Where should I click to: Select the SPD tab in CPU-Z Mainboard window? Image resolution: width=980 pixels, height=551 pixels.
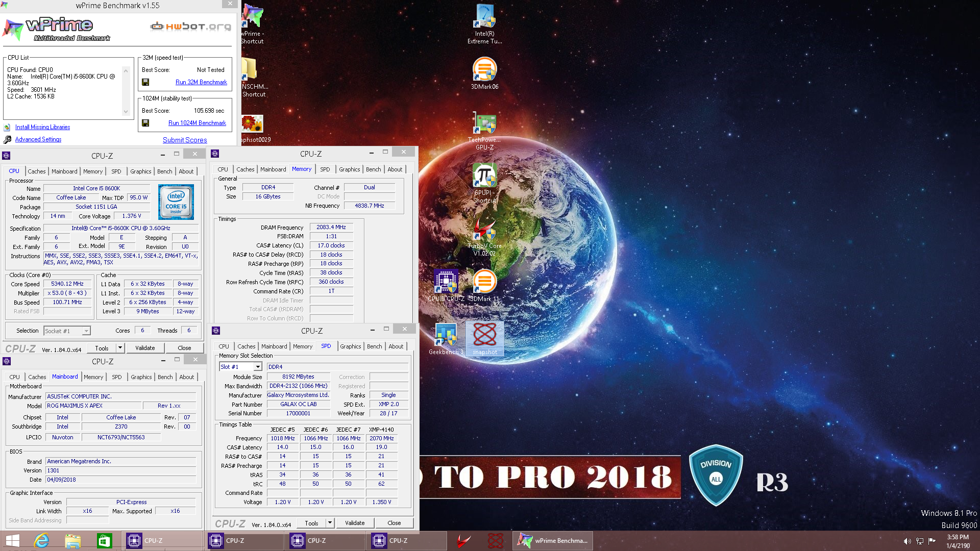click(116, 377)
